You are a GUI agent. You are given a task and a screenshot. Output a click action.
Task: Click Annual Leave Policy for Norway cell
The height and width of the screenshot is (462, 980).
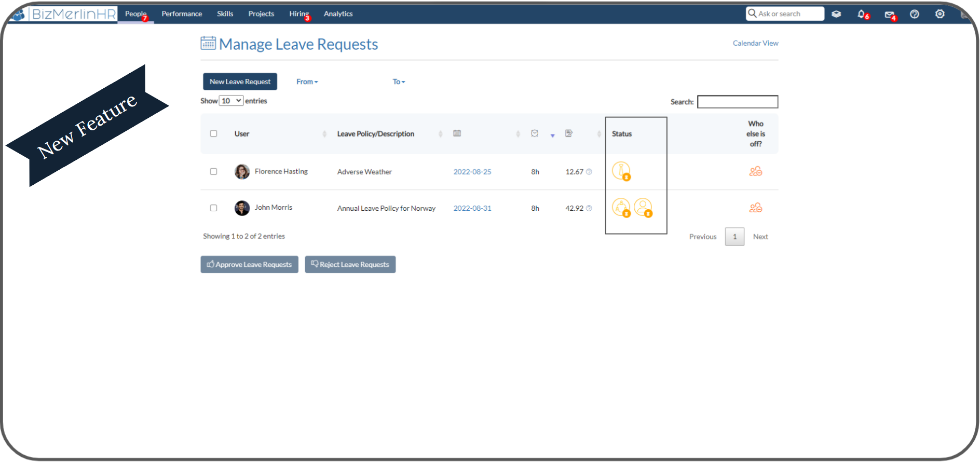[386, 208]
